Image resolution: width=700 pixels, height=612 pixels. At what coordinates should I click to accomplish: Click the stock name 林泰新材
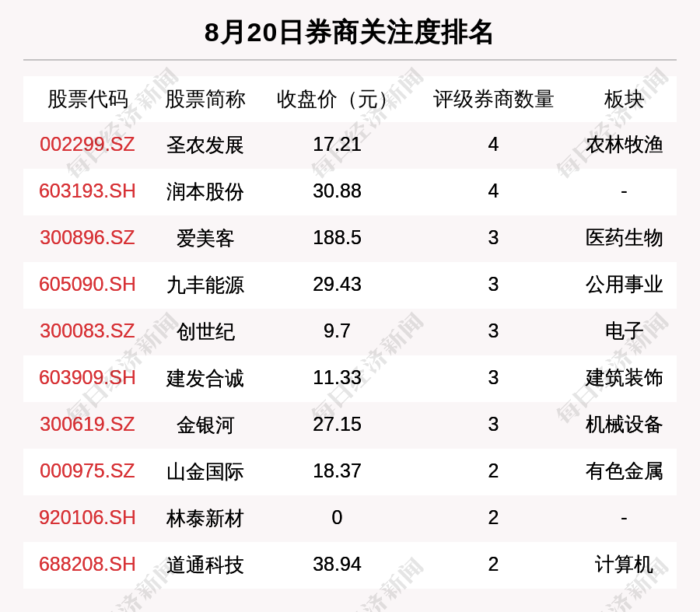click(x=205, y=518)
